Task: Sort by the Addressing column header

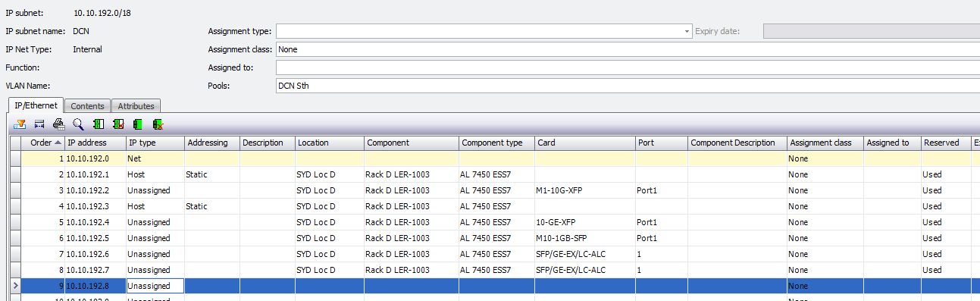Action: (x=212, y=143)
